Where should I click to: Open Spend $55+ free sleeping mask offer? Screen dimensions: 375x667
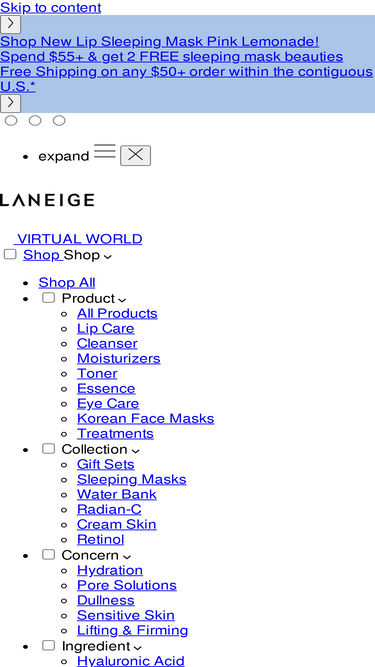171,56
